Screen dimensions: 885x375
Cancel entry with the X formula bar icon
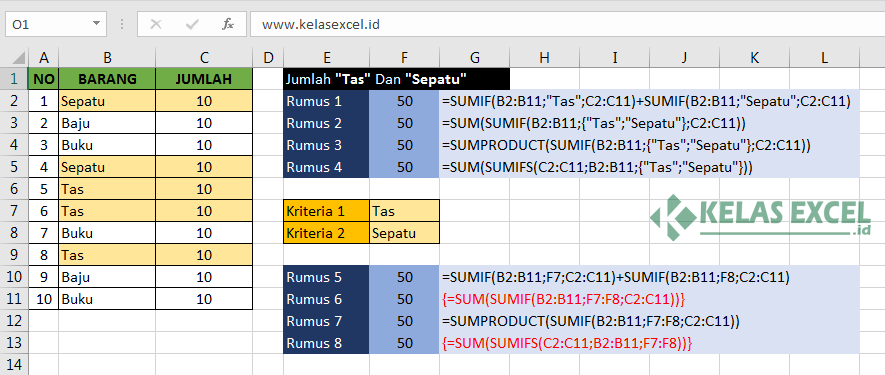(156, 24)
